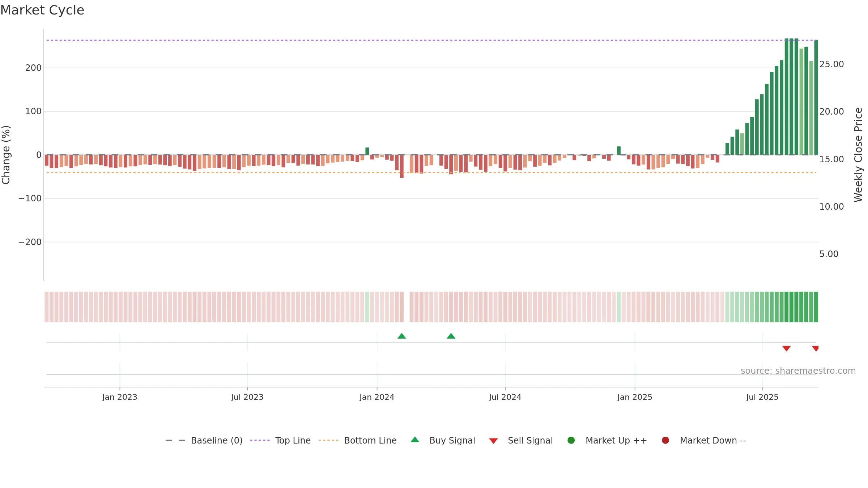Click the 10.00 price tick label
This screenshot has height=488, width=868.
pyautogui.click(x=831, y=207)
